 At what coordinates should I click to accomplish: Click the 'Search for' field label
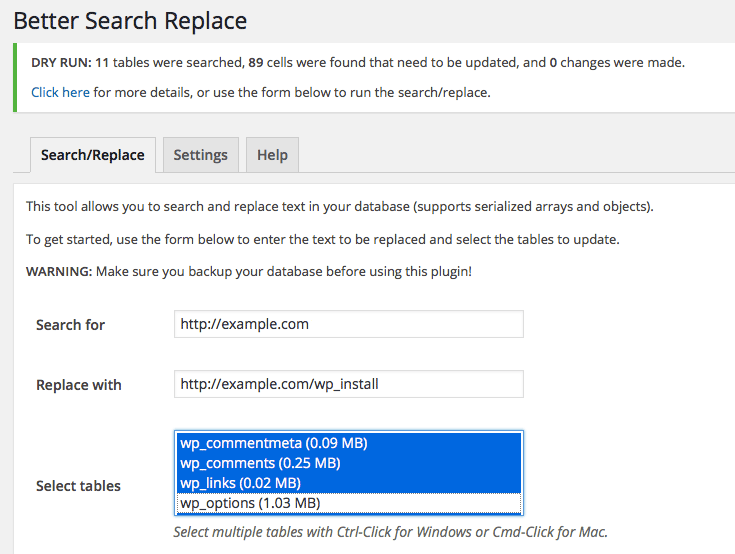[70, 325]
